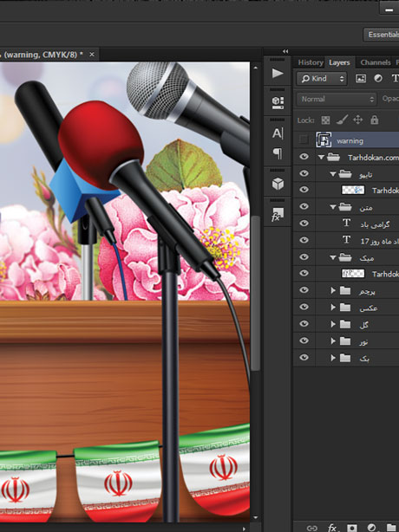Filter layers by adjustment layers icon
The image size is (399, 532).
(x=377, y=78)
